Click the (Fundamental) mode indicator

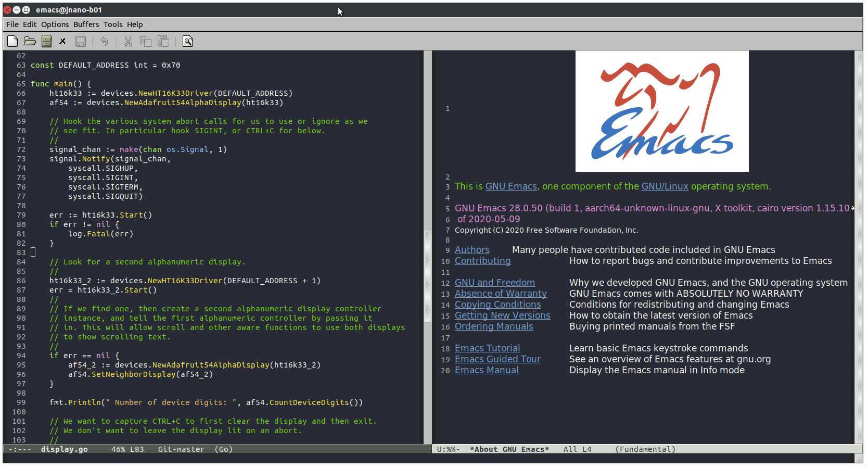[645, 449]
